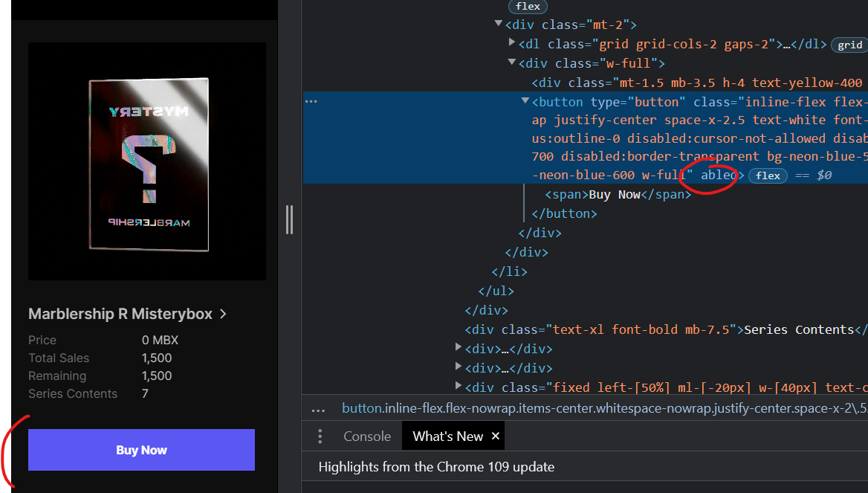Select the span Buy Now node

[x=618, y=195]
